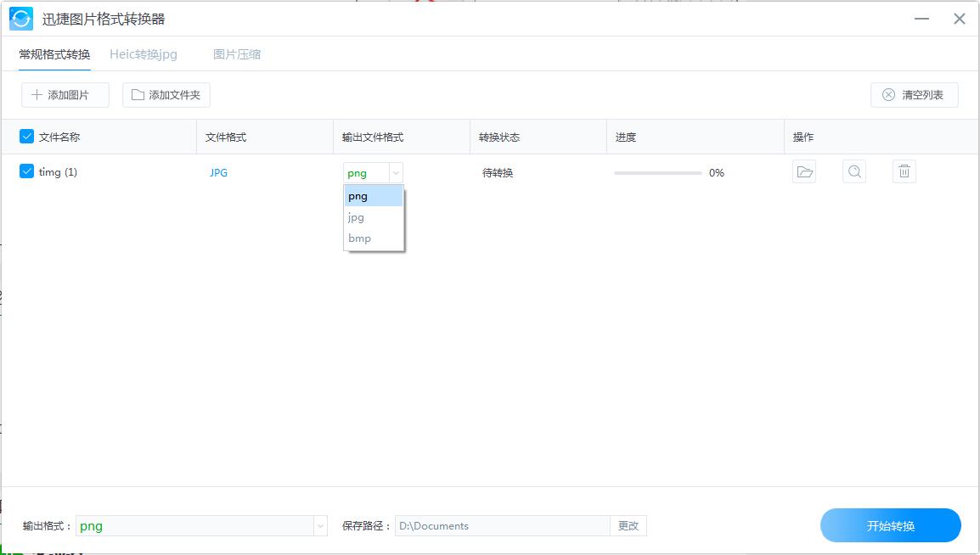Uncheck the timg (1) file checkbox
Viewport: 980px width, 555px height.
click(x=26, y=171)
